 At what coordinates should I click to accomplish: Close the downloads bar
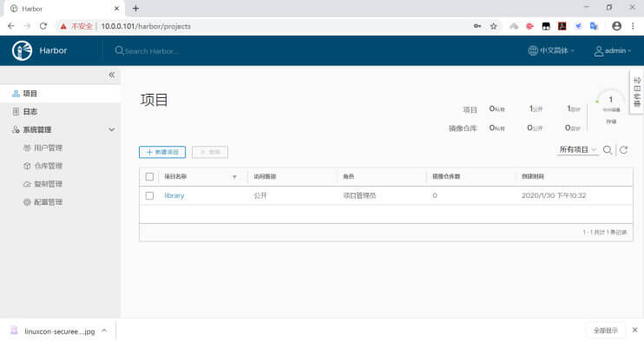click(x=634, y=330)
